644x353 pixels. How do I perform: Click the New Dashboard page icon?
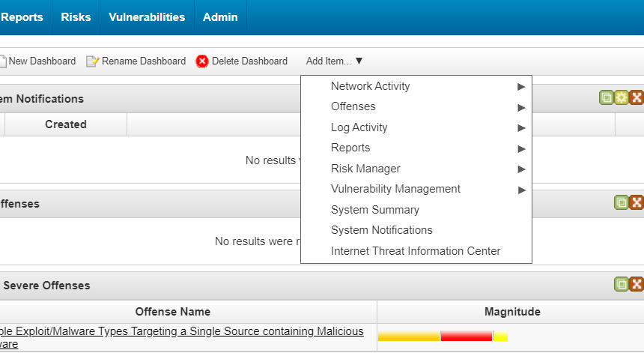tap(3, 61)
